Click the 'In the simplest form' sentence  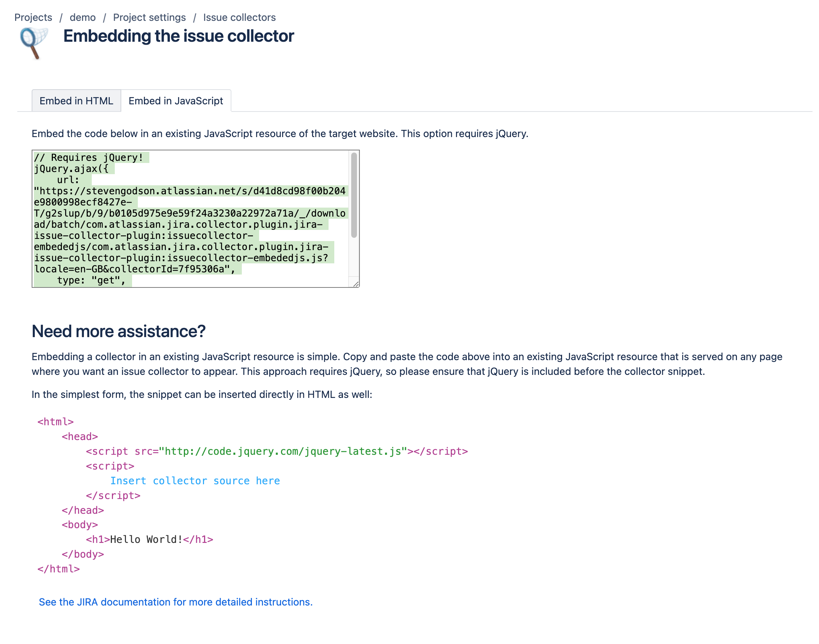(x=202, y=394)
